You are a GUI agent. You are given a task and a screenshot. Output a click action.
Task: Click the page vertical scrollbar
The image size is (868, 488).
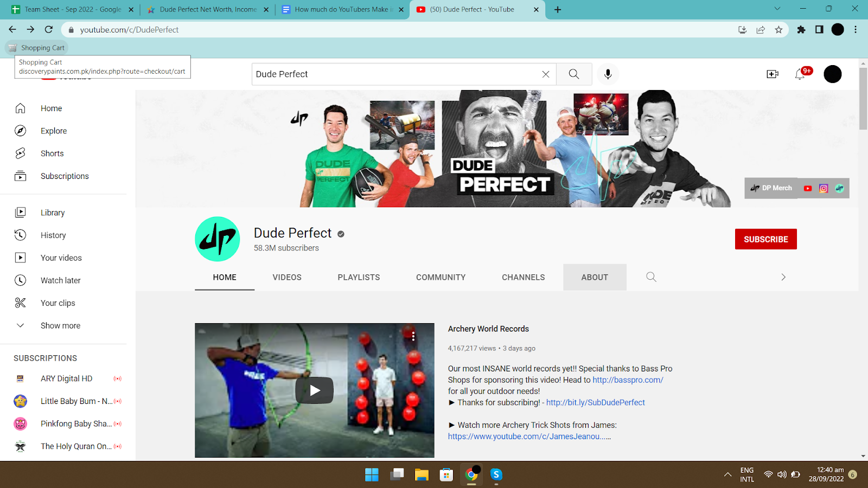coord(863,99)
